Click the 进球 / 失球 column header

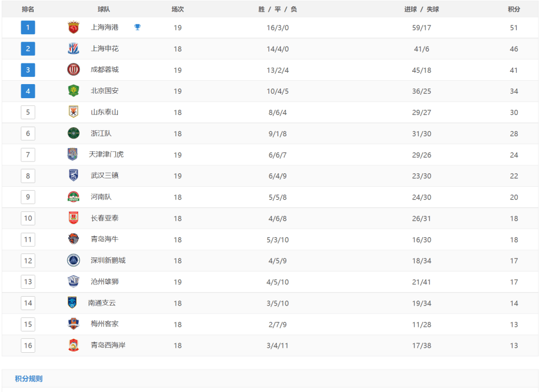pos(421,9)
